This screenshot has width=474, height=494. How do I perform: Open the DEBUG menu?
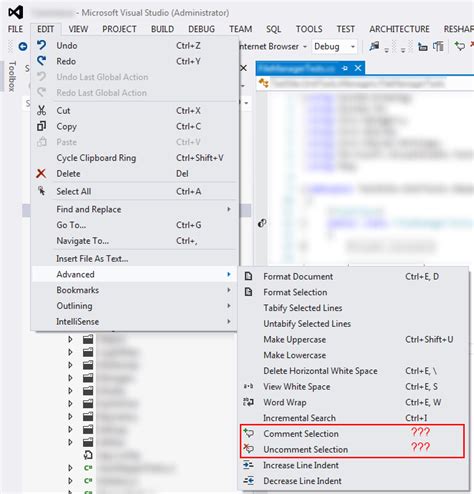pos(201,29)
